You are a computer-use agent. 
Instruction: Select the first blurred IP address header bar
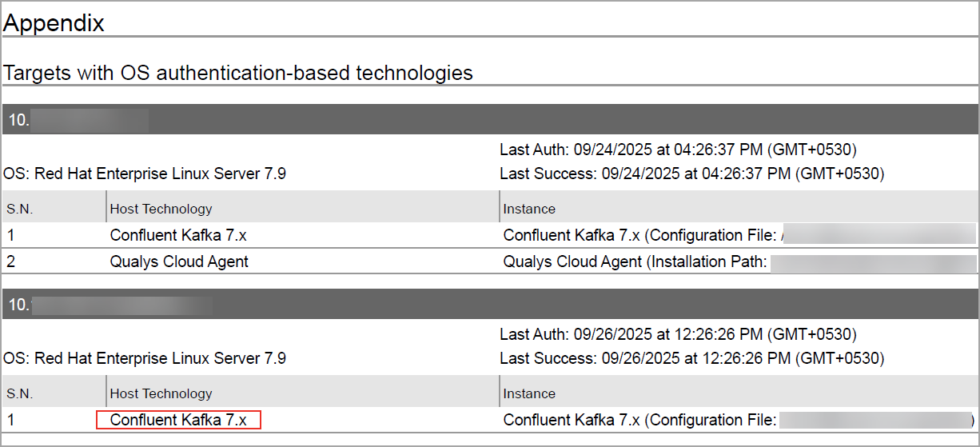point(489,120)
